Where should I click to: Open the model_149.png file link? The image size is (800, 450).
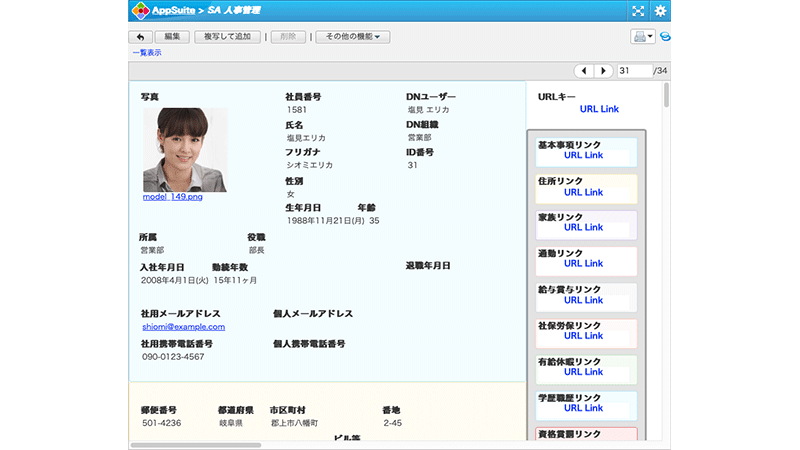point(173,197)
